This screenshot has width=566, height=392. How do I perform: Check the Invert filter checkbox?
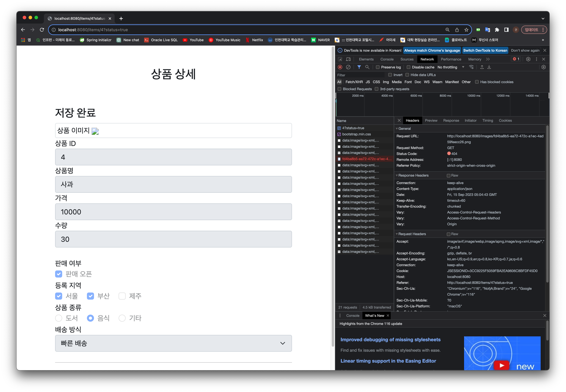coord(390,75)
